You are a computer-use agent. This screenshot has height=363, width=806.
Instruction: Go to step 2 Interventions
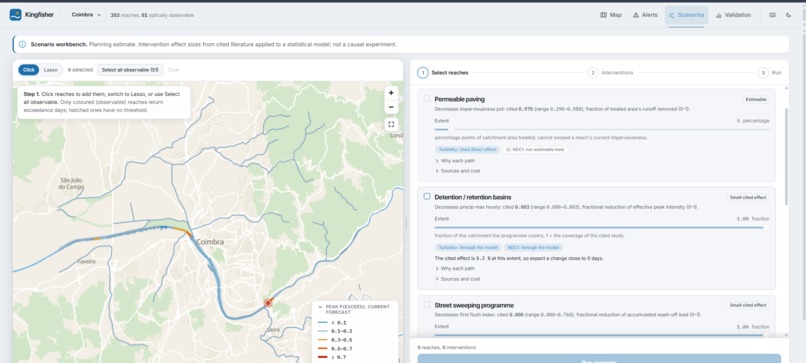[x=610, y=73]
